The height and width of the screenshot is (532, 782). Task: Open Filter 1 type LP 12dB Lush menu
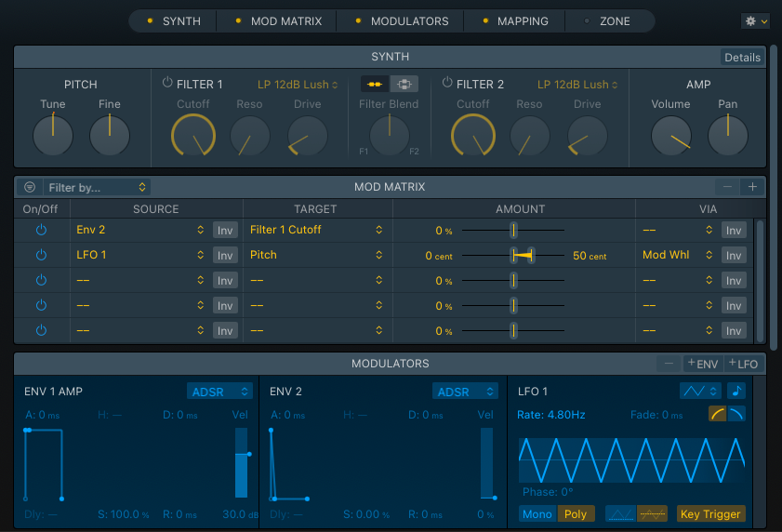(298, 85)
